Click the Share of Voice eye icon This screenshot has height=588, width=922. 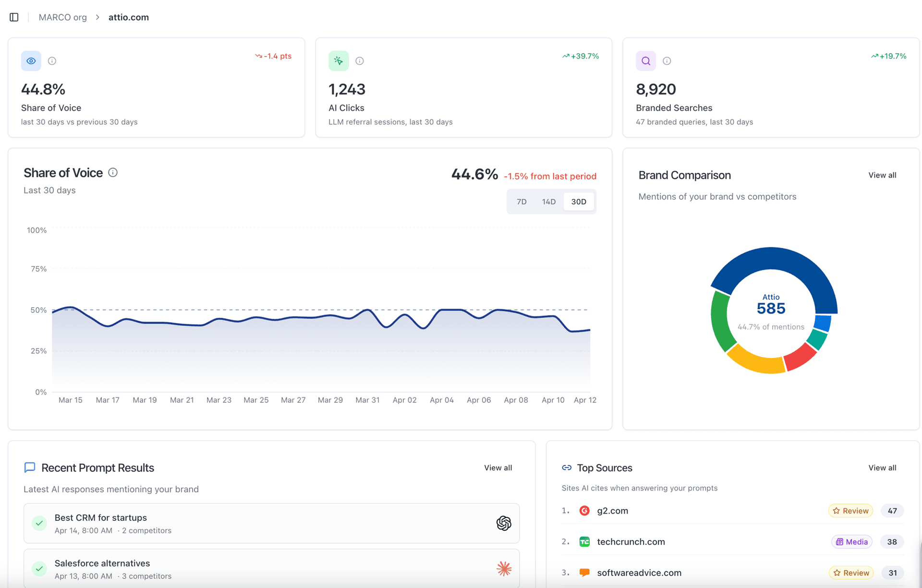pyautogui.click(x=31, y=61)
